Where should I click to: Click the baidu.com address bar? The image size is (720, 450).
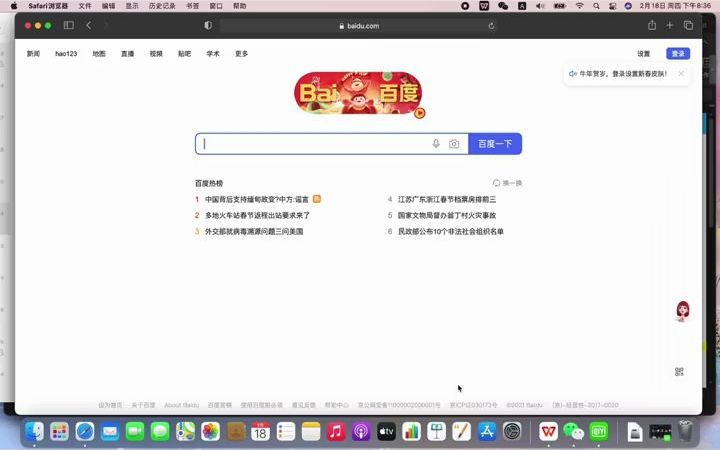coord(359,26)
